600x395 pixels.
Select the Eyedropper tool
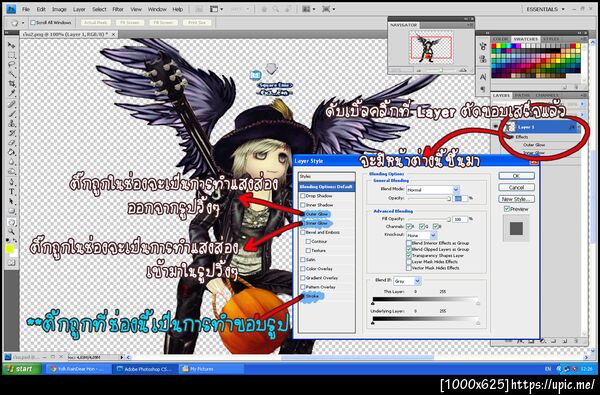pos(12,93)
